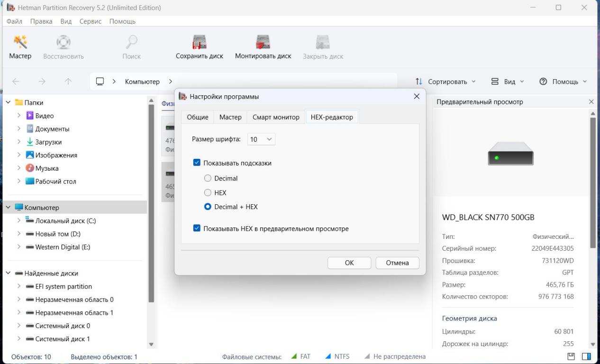Image resolution: width=600 pixels, height=364 pixels.
Task: Toggle preview pane icon in status bar
Action: [x=586, y=356]
